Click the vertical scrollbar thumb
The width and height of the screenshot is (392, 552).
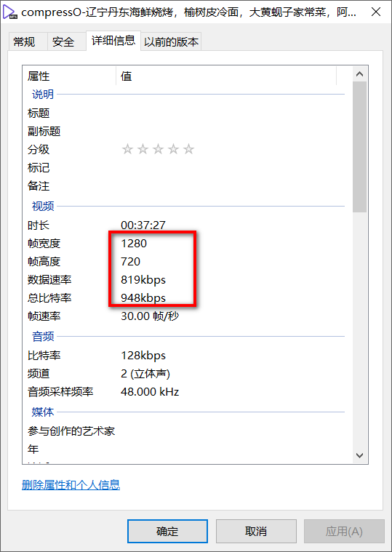click(359, 147)
